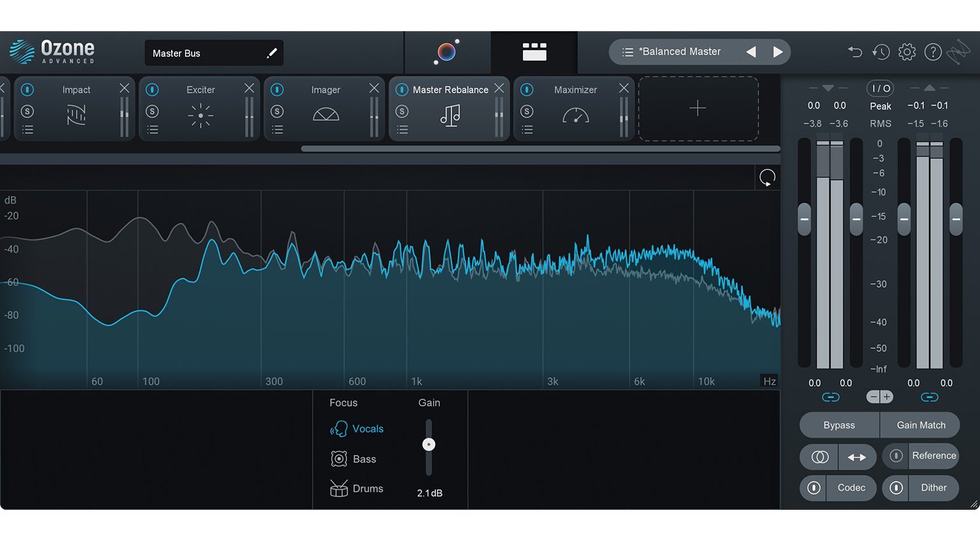The width and height of the screenshot is (980, 541).
Task: Open the Exciter module preset list icon
Action: [x=153, y=130]
